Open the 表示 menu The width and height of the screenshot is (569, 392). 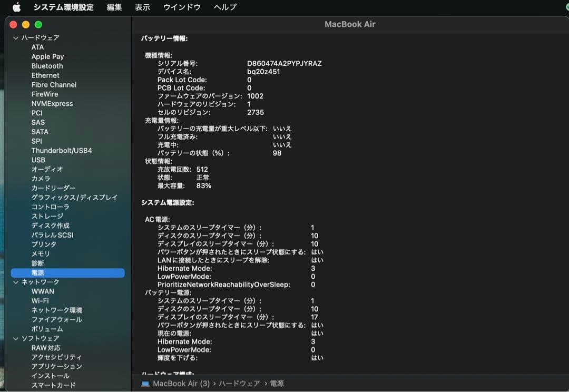coord(141,7)
